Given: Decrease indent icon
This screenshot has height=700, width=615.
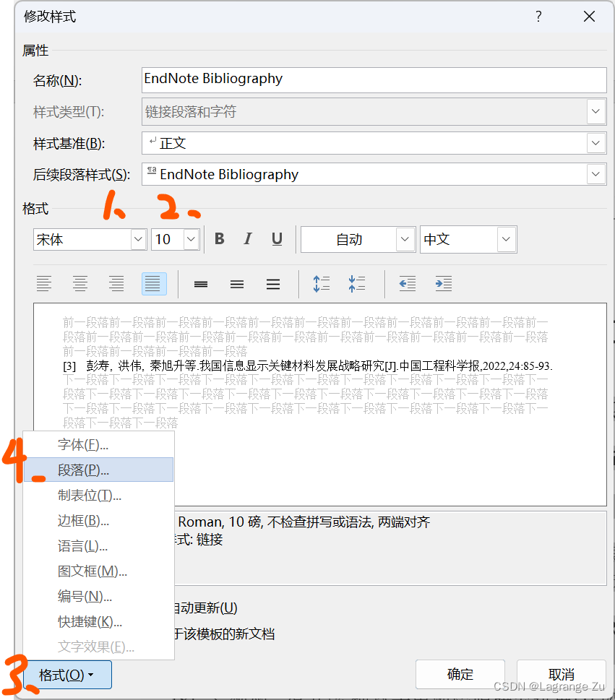Looking at the screenshot, I should [x=408, y=283].
